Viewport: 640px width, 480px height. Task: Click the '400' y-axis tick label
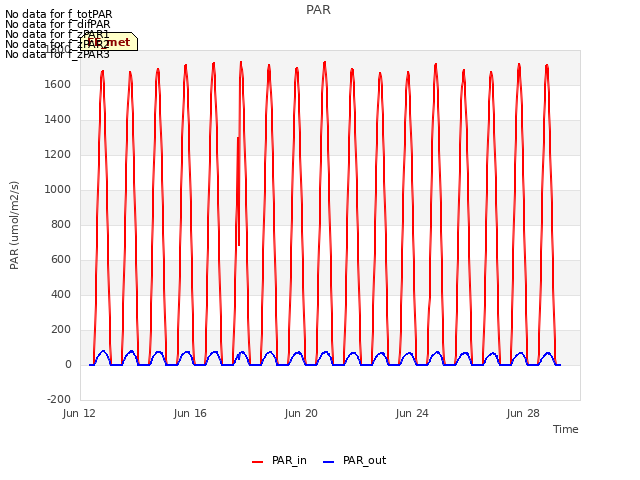click(61, 294)
